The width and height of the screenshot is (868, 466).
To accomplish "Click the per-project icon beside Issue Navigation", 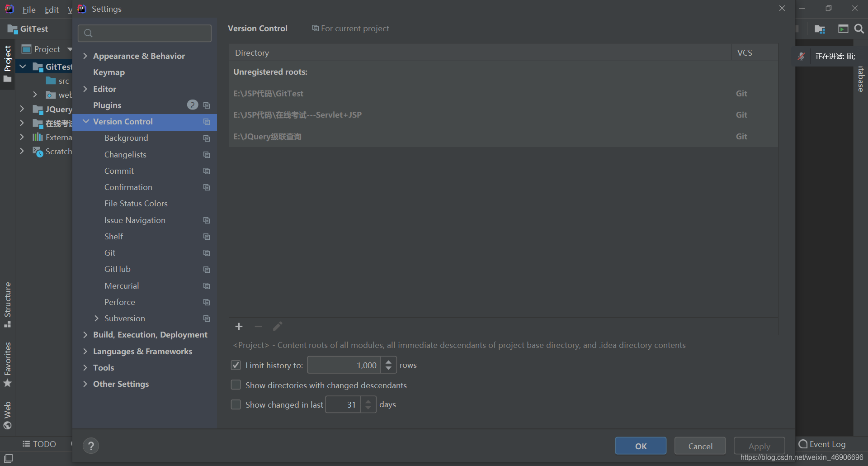I will point(207,220).
